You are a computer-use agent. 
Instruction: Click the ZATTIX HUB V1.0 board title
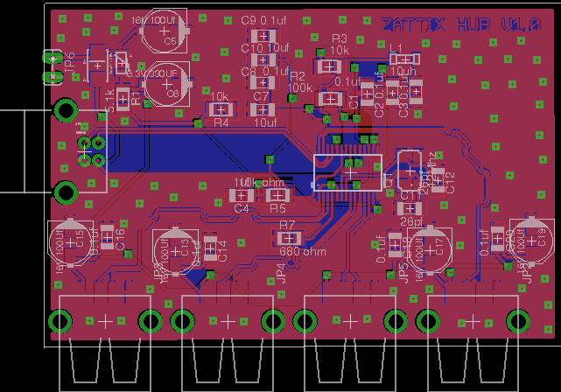(x=461, y=25)
